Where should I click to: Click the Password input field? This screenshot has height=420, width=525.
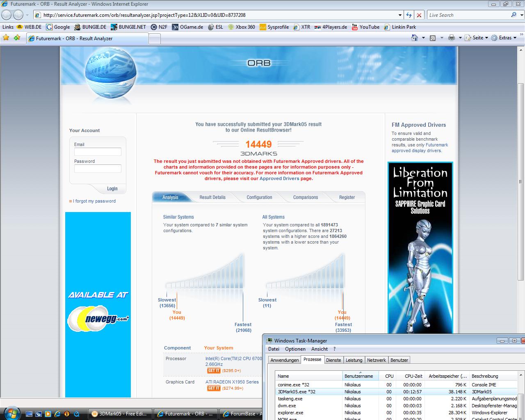[98, 169]
